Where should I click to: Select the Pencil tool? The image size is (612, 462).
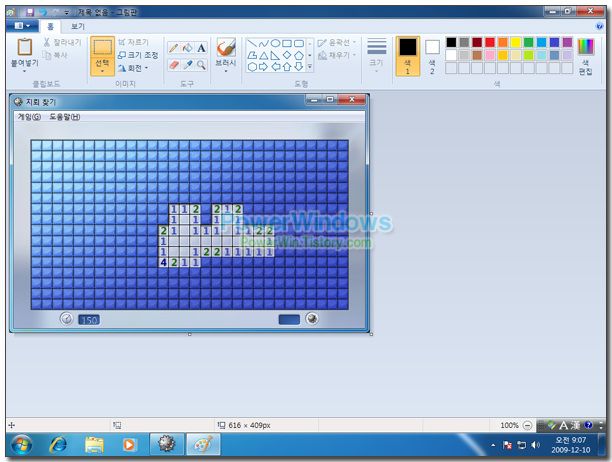(x=174, y=48)
